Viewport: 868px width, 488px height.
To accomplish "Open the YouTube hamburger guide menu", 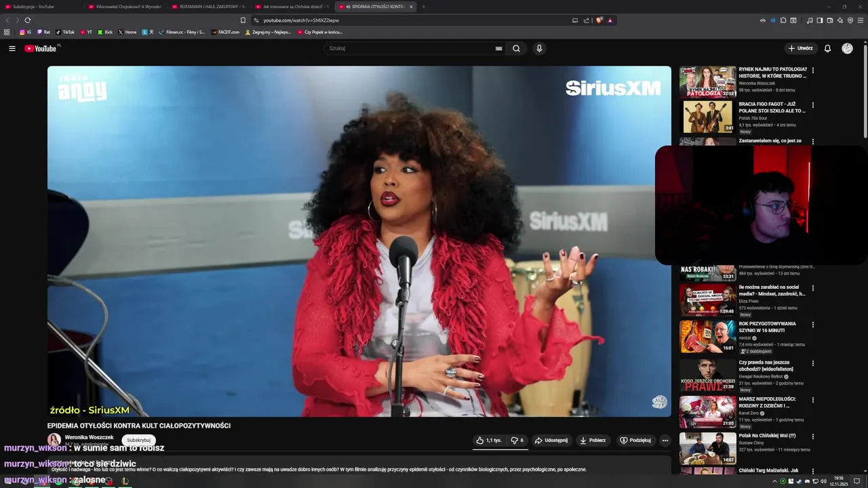I will point(12,48).
